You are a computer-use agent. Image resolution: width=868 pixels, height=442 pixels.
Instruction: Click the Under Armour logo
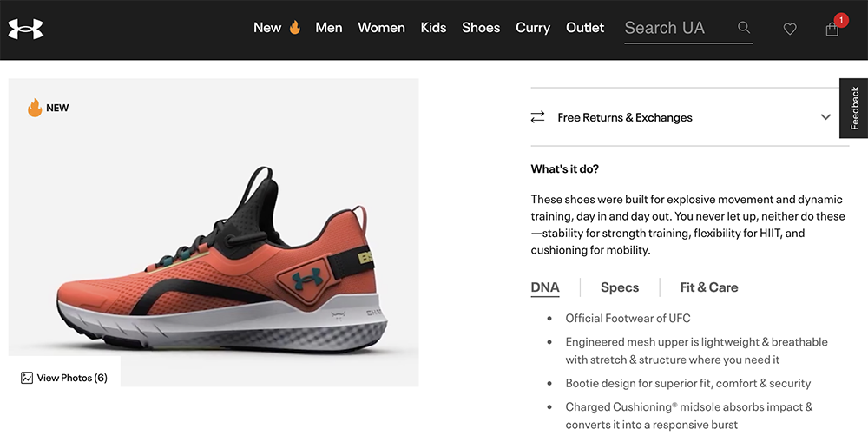(25, 29)
